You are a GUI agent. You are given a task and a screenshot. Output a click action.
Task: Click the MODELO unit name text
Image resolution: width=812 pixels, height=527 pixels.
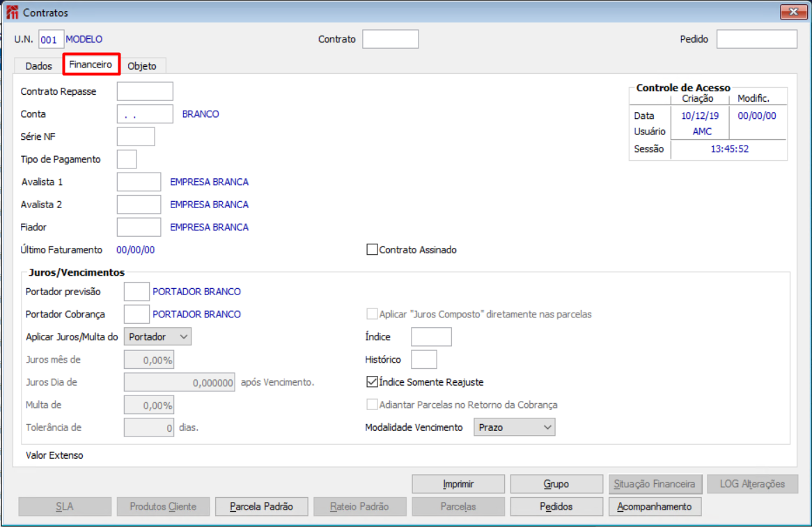tap(84, 40)
